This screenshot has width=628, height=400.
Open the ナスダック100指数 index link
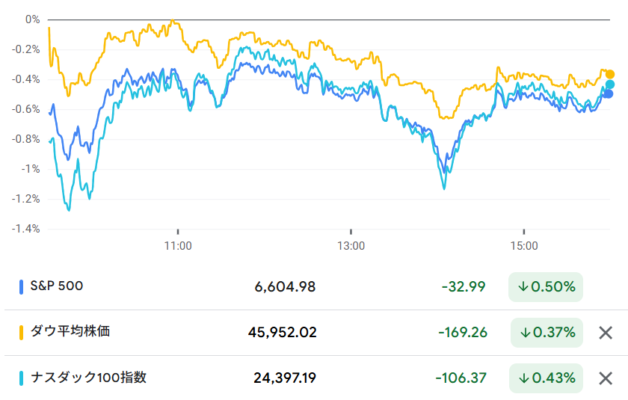click(x=90, y=378)
